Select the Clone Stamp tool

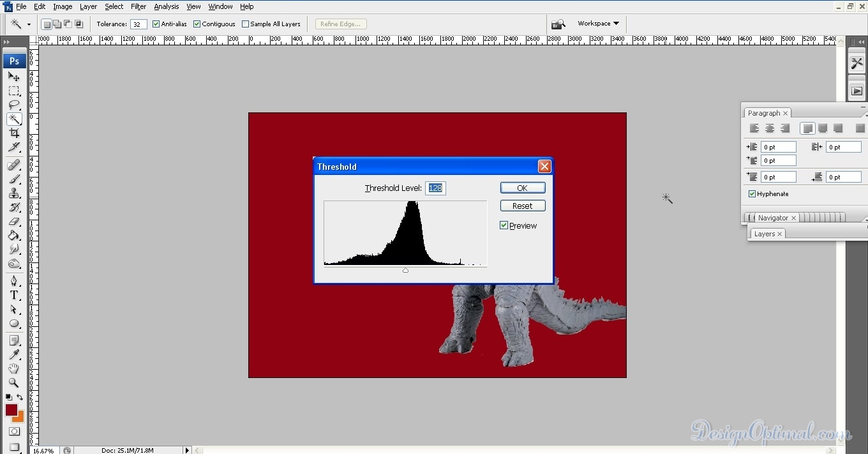(x=14, y=193)
